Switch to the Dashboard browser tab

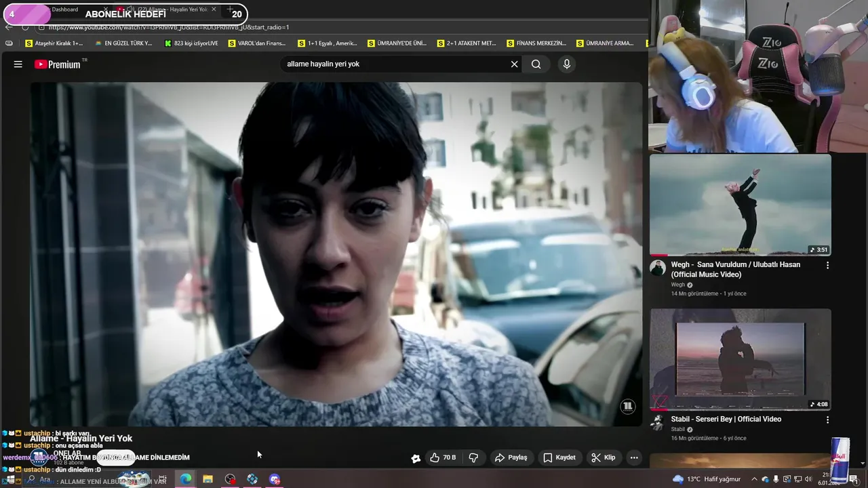(65, 9)
